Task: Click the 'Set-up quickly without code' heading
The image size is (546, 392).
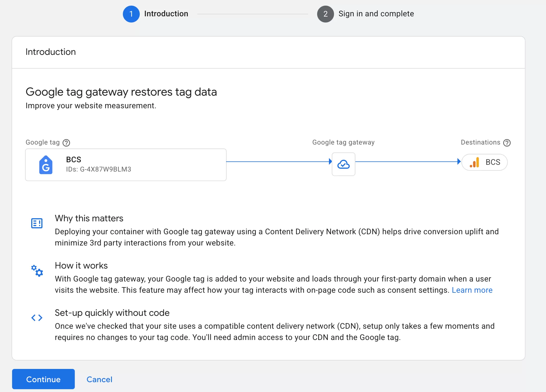Action: (112, 313)
